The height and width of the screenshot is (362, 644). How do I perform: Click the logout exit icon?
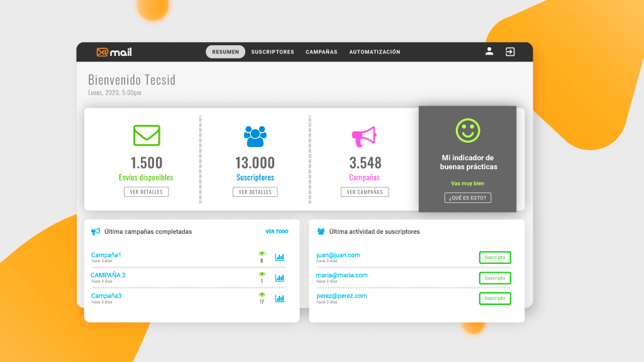(x=509, y=52)
